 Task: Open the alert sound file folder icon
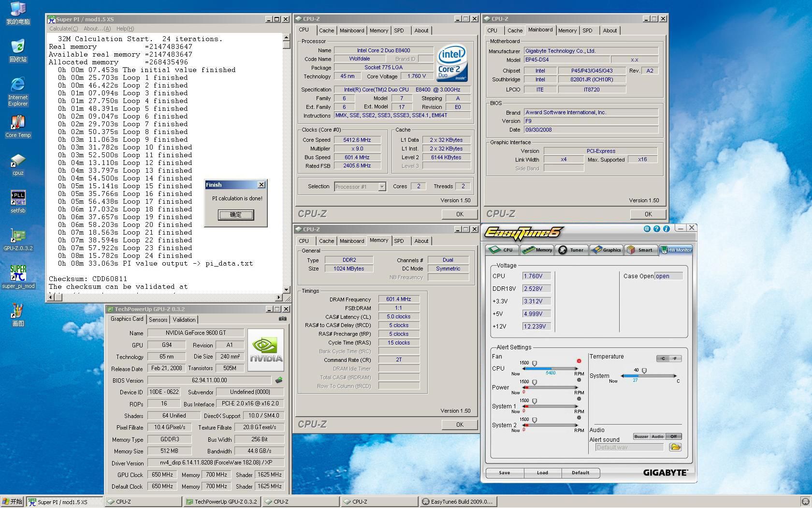tap(675, 447)
